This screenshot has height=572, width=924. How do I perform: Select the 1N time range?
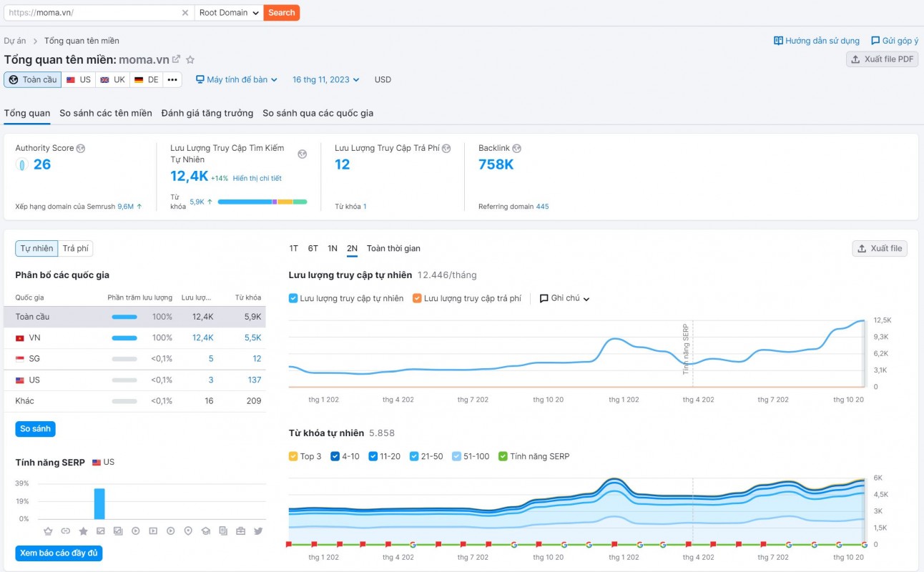click(x=333, y=249)
